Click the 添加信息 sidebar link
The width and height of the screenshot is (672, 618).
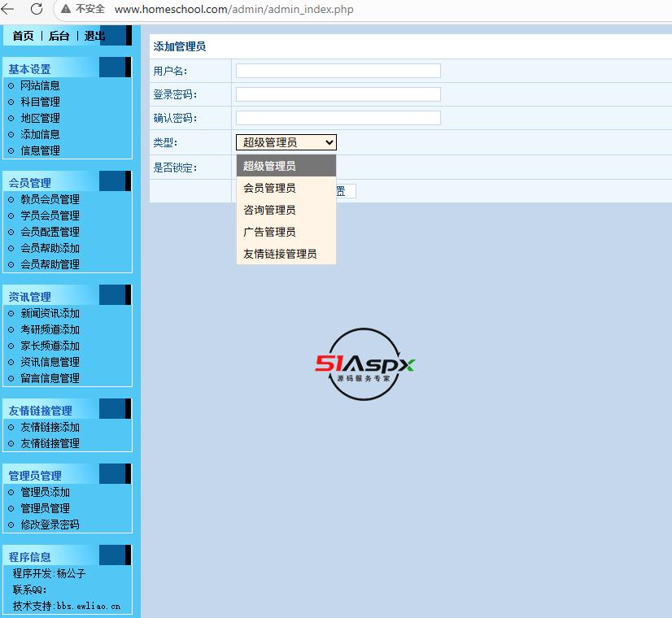(41, 134)
